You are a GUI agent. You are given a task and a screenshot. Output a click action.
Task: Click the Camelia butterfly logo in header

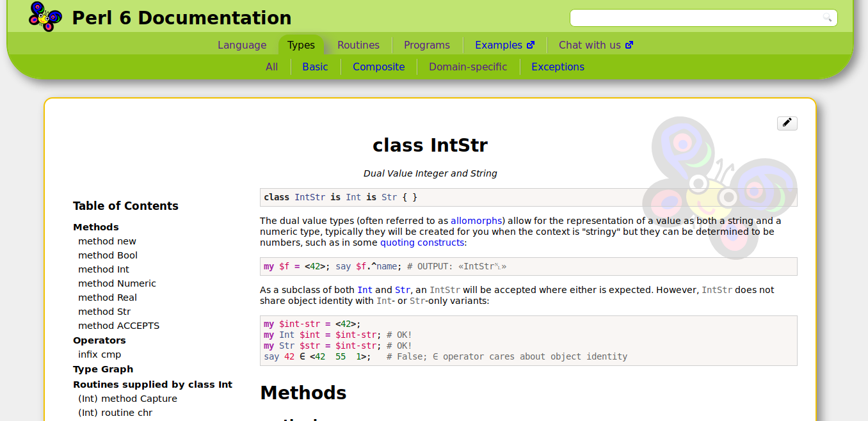coord(45,17)
